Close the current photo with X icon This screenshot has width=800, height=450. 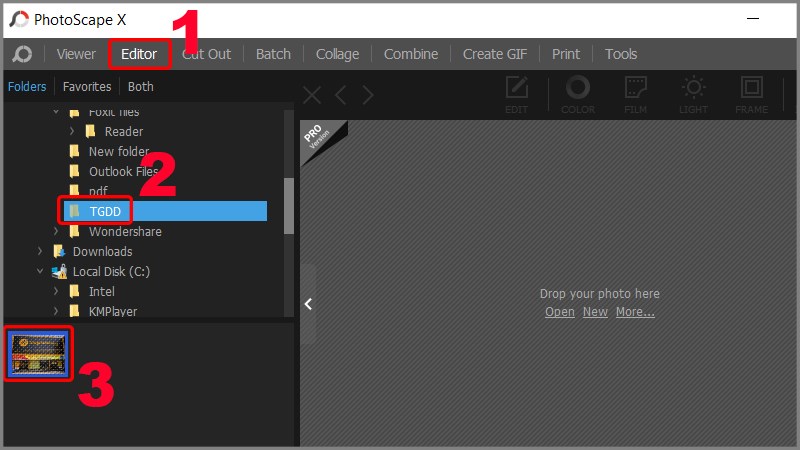(312, 95)
